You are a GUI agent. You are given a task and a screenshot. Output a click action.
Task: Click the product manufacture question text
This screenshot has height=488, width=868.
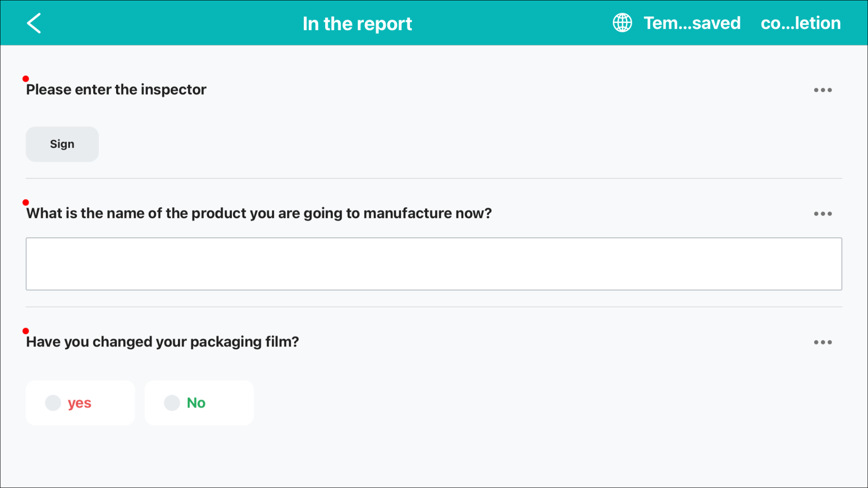(259, 213)
